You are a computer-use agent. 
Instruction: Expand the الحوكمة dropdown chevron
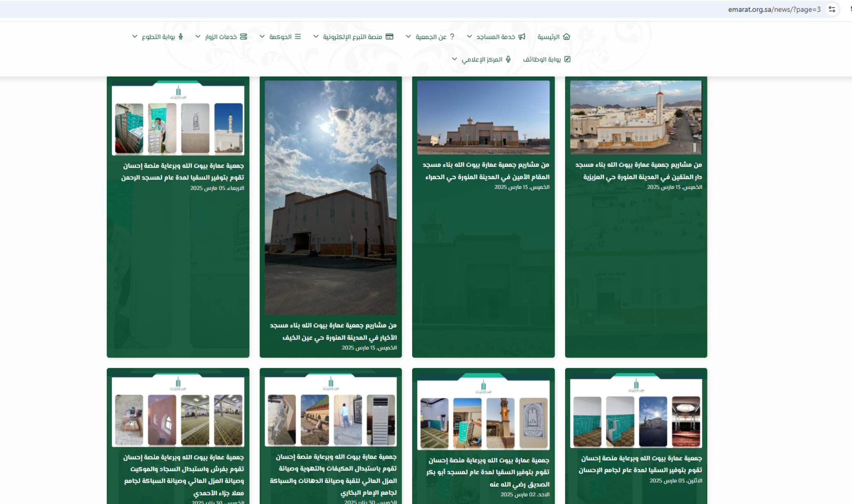[262, 37]
